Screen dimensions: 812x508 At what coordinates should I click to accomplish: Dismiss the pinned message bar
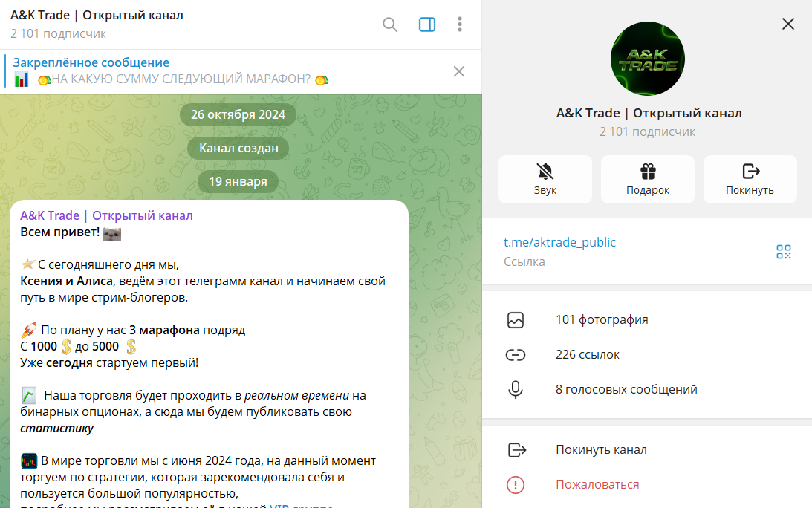(459, 71)
